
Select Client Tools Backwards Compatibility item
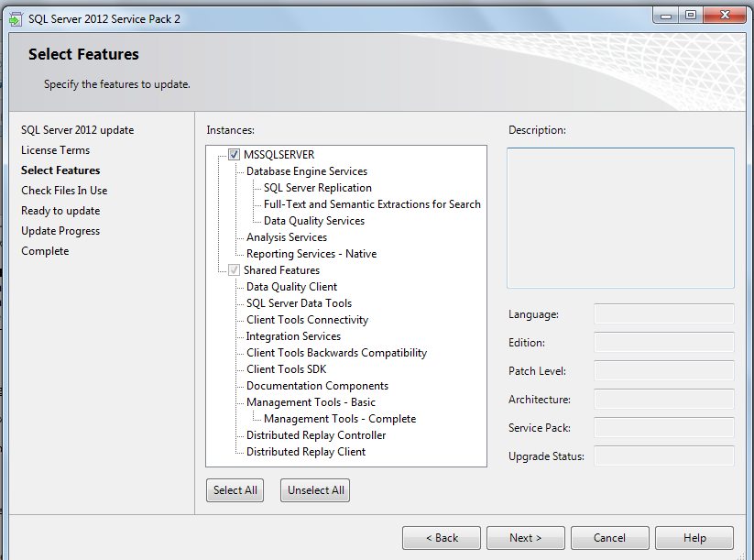(x=336, y=353)
